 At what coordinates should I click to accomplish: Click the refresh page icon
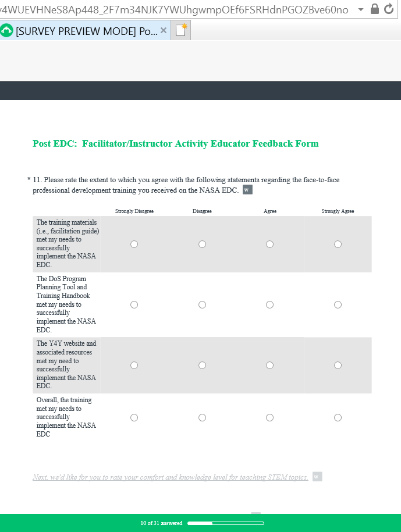tap(389, 9)
